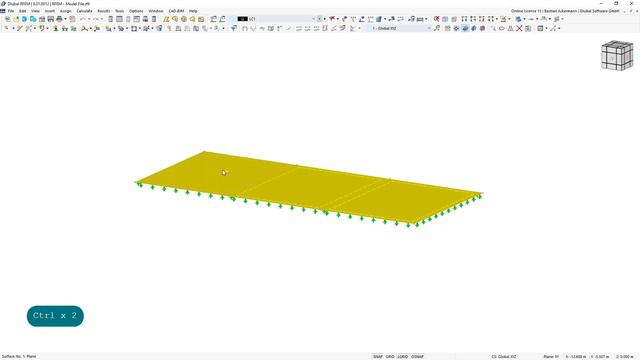Expand the red support icon dropdown arrow
This screenshot has height=360, width=640.
[47, 28]
